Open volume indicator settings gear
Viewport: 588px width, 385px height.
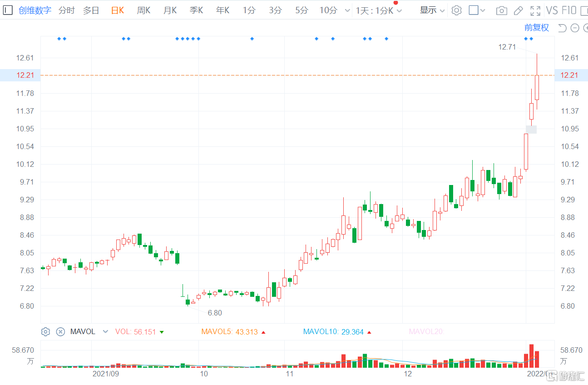45,332
